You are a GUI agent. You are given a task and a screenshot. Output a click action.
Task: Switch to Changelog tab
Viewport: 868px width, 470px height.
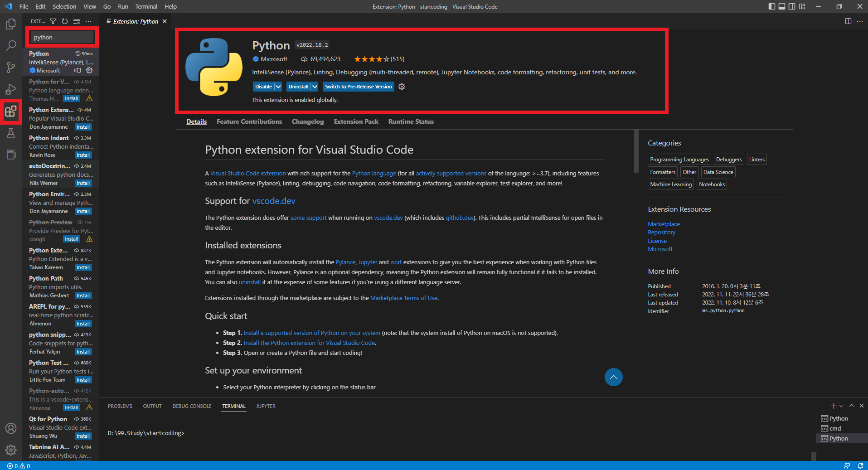tap(308, 121)
